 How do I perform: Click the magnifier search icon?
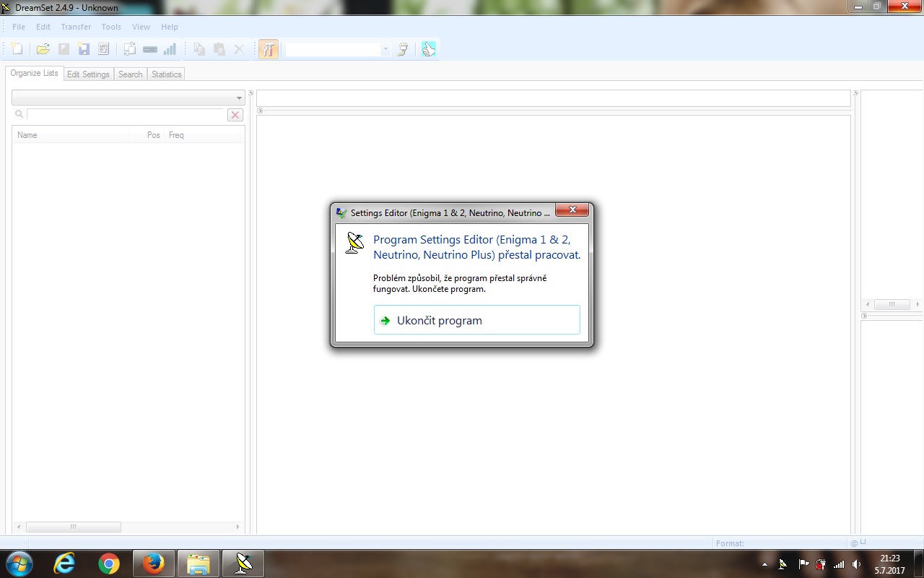point(19,114)
